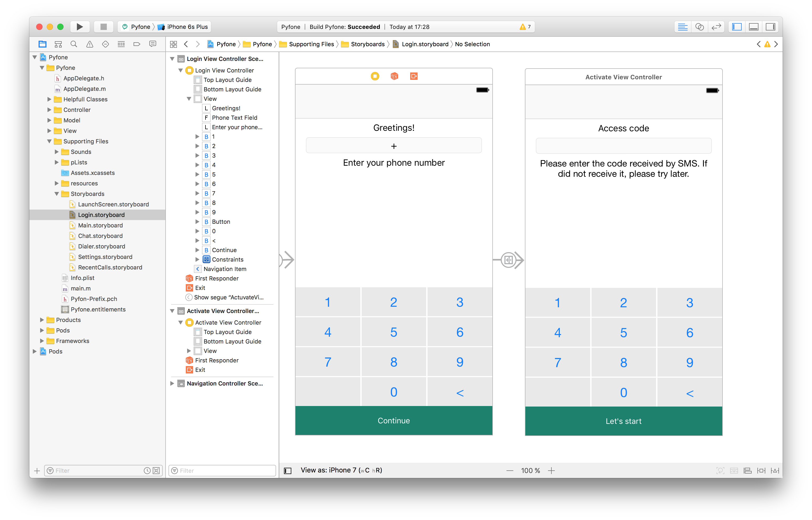Viewport: 812px width, 520px height.
Task: Open the Issue navigator warning icon
Action: [89, 44]
